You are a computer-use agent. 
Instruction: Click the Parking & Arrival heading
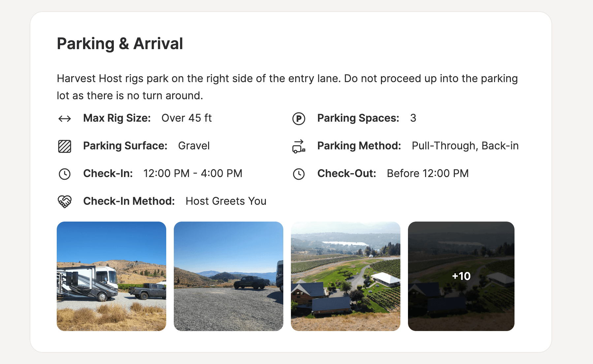point(120,44)
